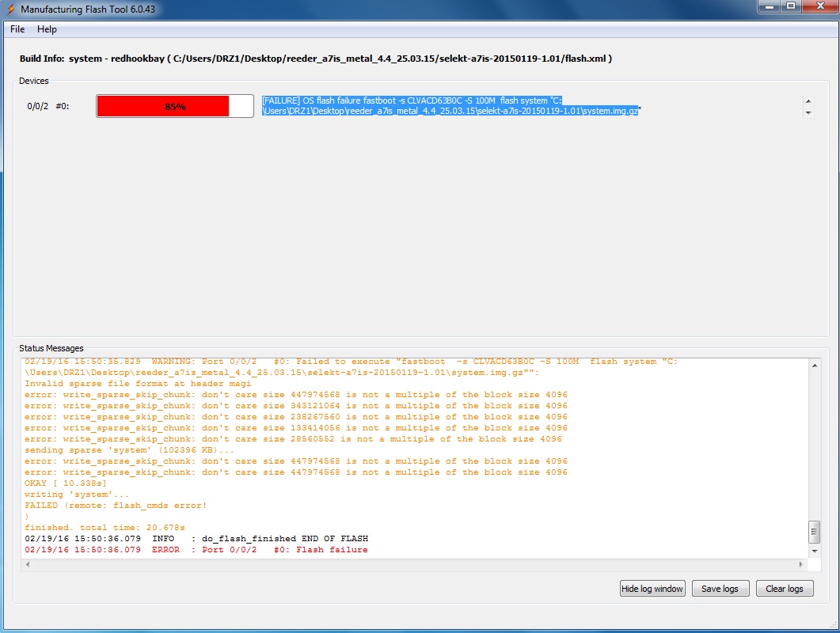Open the File menu

click(17, 29)
